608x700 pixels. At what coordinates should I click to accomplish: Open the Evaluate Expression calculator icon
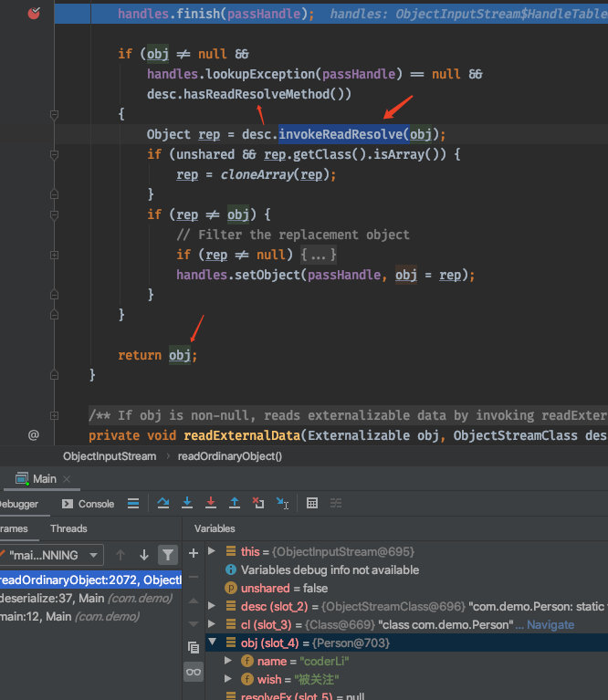pyautogui.click(x=312, y=503)
